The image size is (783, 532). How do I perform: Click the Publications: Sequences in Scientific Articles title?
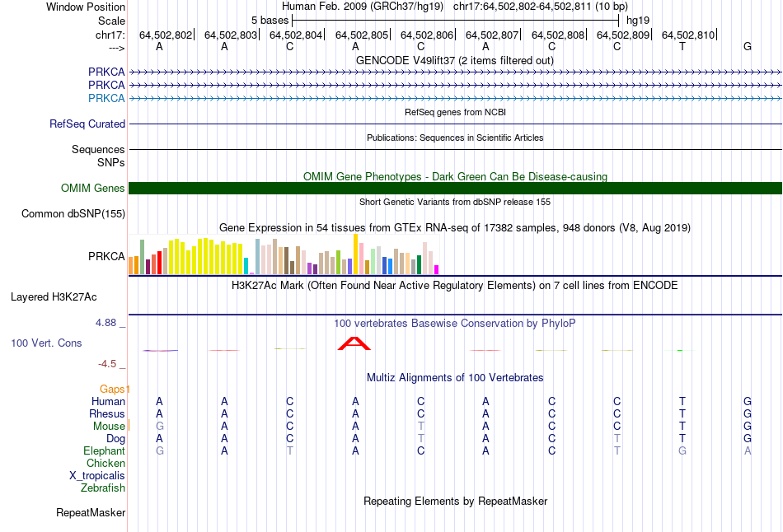[x=455, y=138]
